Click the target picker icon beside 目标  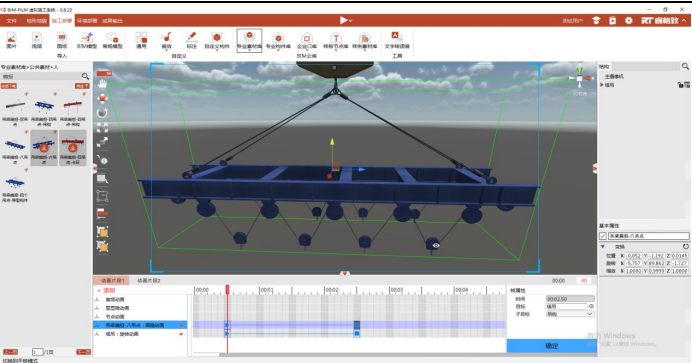pyautogui.click(x=591, y=306)
